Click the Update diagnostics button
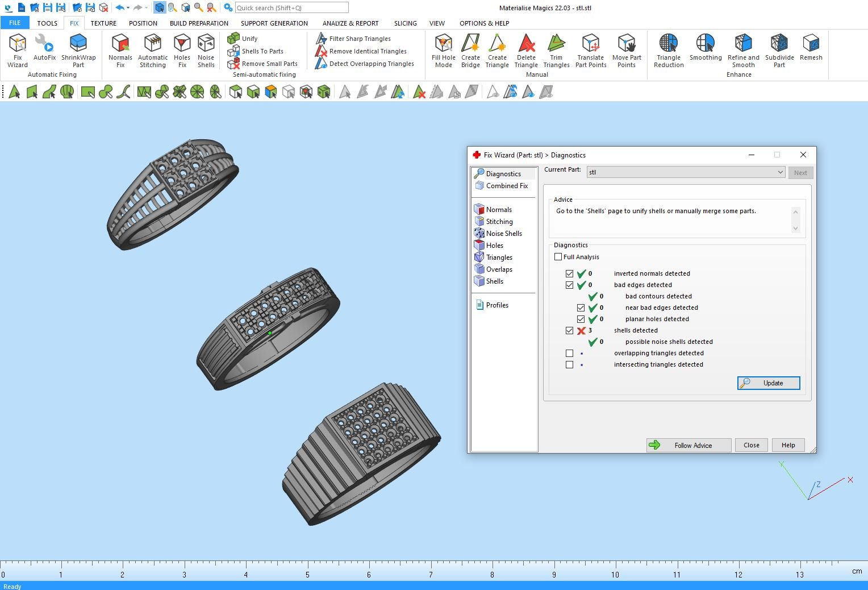Image resolution: width=868 pixels, height=590 pixels. click(x=769, y=383)
